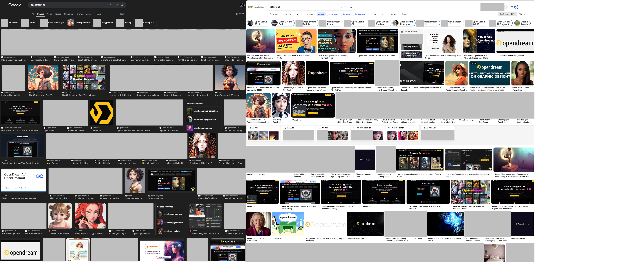Click the Google magnifier search icon
The height and width of the screenshot is (262, 644).
click(122, 5)
